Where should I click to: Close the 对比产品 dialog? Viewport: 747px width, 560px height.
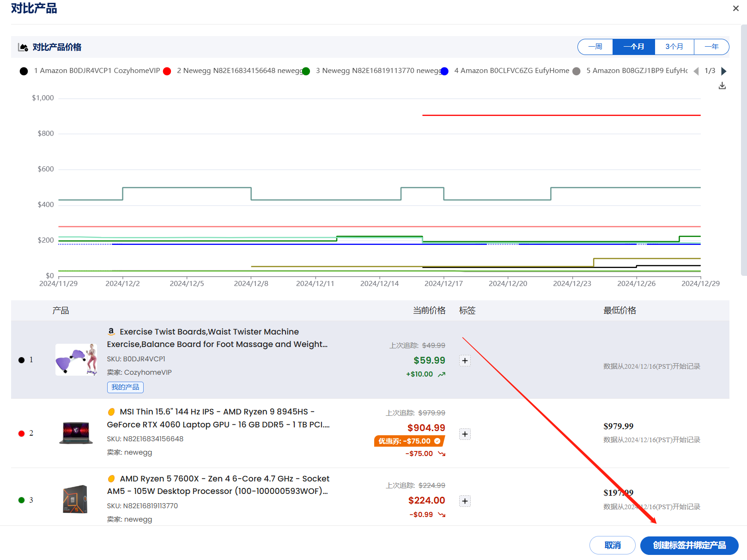click(736, 8)
